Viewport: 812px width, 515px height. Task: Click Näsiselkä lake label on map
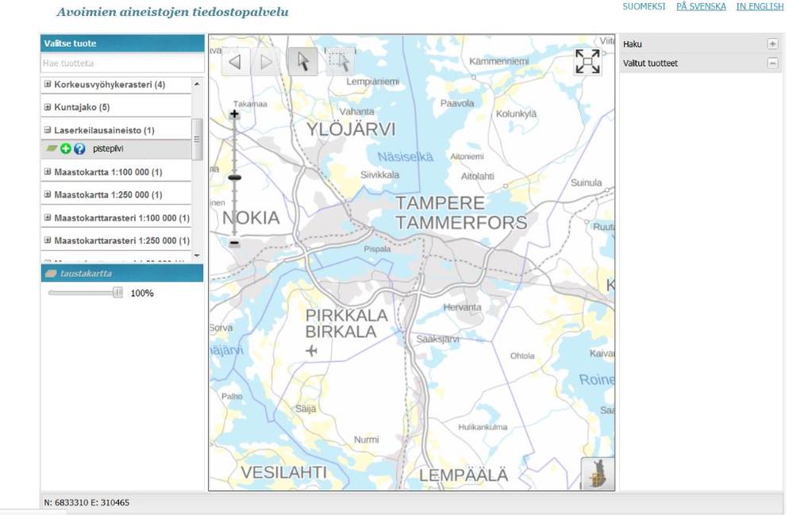coord(406,156)
